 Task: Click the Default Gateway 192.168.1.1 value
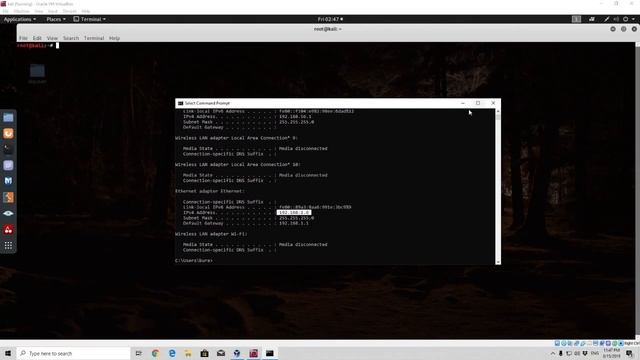point(294,223)
